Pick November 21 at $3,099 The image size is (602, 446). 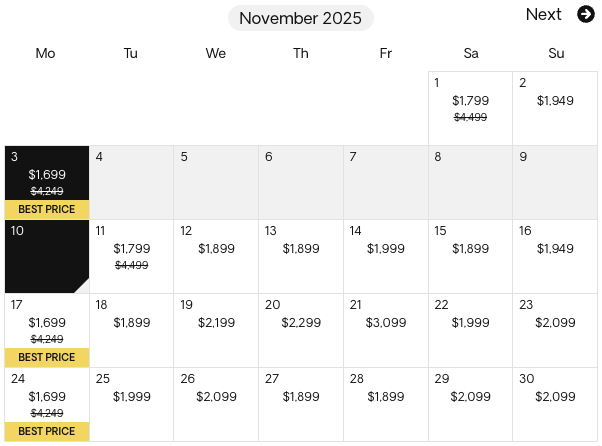coord(385,330)
